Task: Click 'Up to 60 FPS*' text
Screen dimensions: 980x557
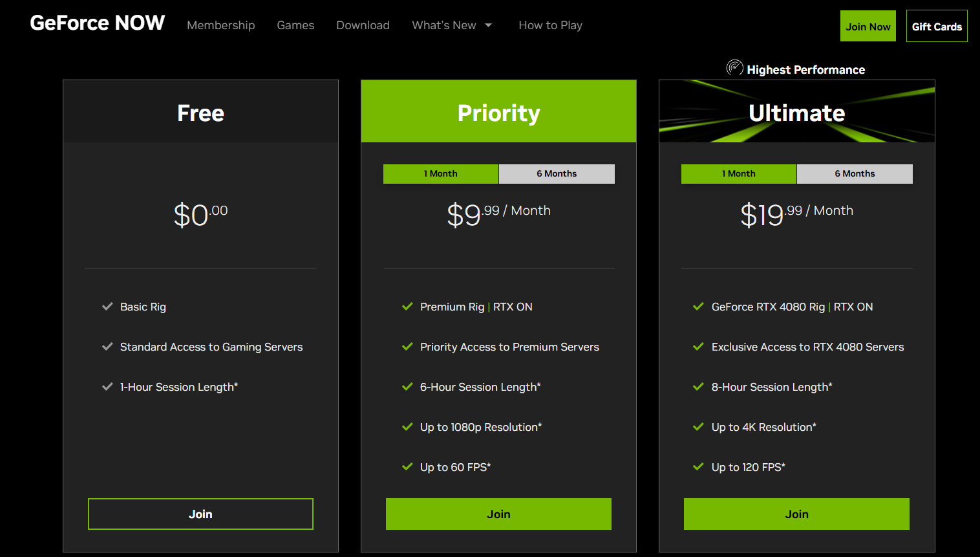Action: (456, 467)
